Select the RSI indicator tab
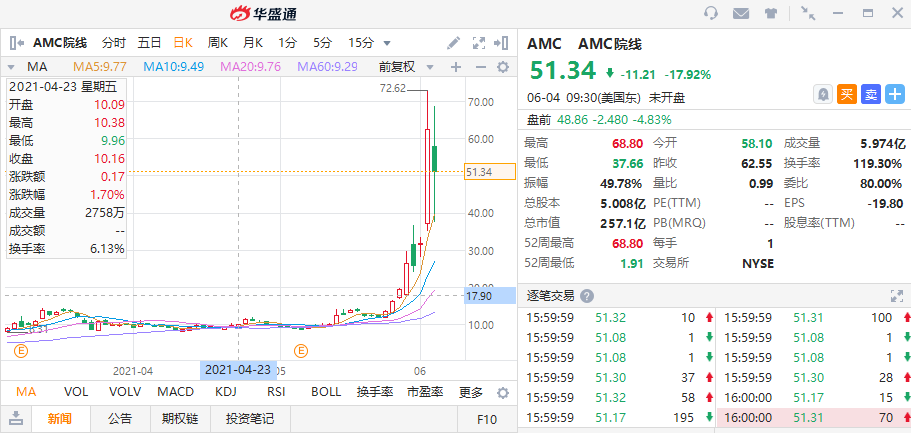The image size is (911, 433). pos(275,392)
